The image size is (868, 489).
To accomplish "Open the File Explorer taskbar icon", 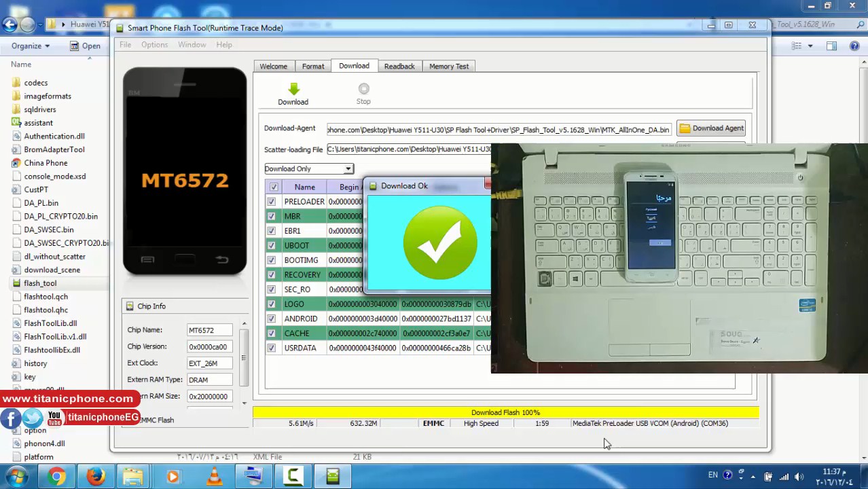I will coord(133,476).
